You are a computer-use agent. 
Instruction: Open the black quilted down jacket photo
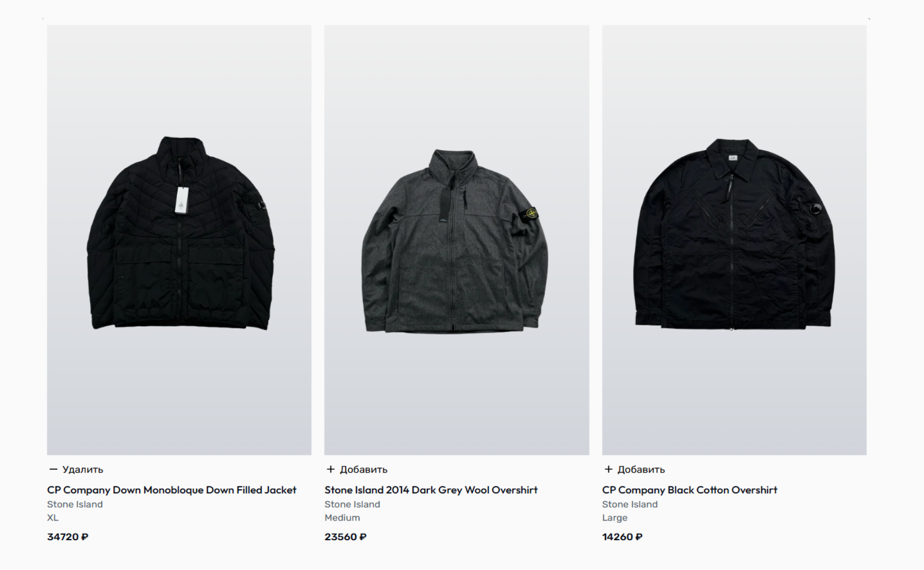179,240
